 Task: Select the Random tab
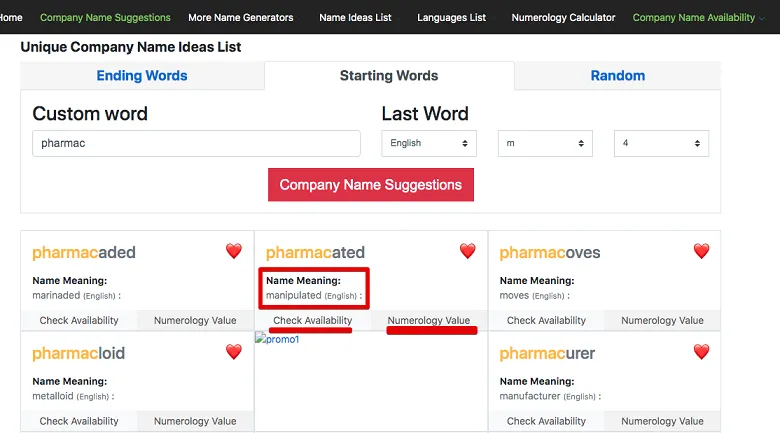point(617,76)
